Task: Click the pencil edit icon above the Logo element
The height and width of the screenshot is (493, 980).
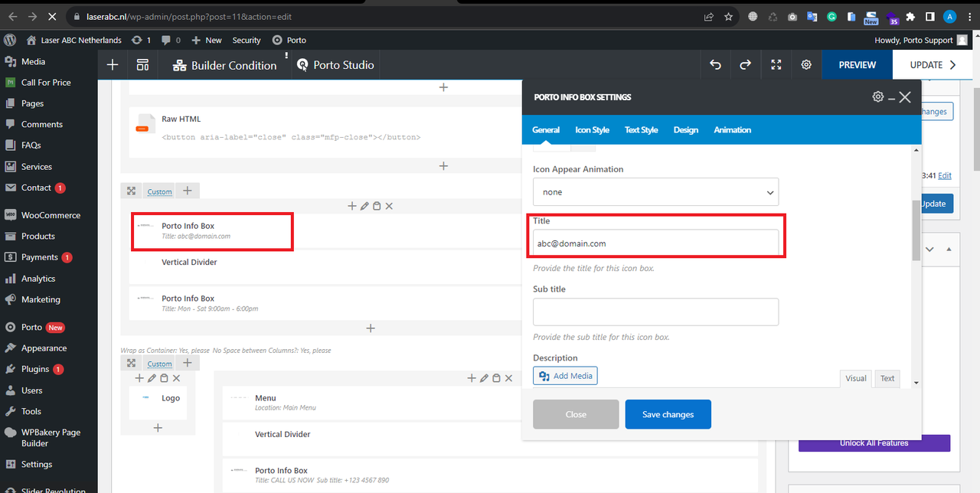Action: pyautogui.click(x=152, y=378)
